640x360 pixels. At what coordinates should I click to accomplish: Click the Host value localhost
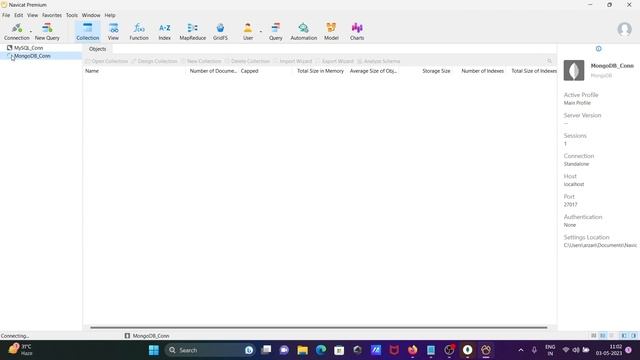click(x=574, y=184)
